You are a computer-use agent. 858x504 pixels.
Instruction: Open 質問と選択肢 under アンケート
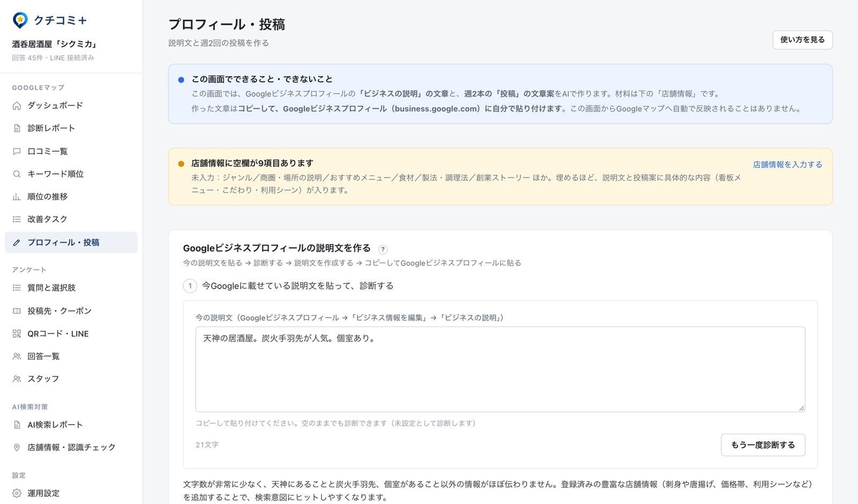click(71, 288)
